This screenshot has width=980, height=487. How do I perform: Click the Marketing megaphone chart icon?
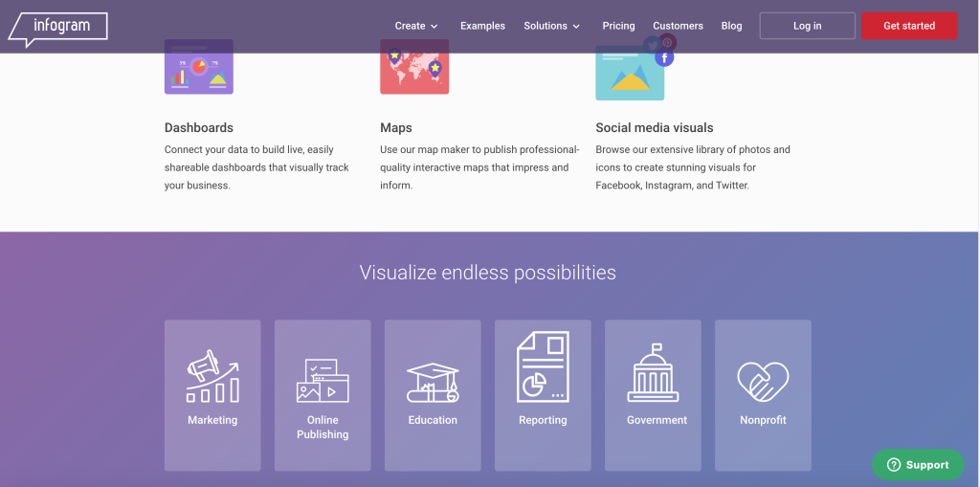[212, 376]
